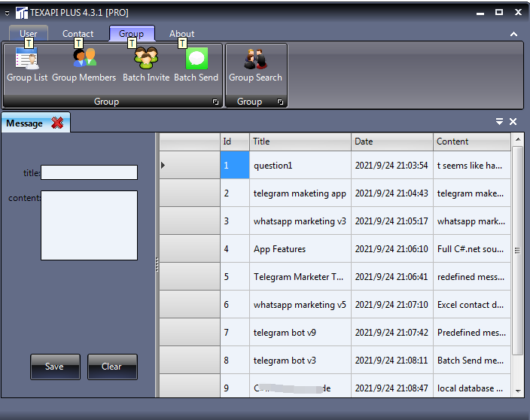Close the Message tab with red X

(57, 123)
